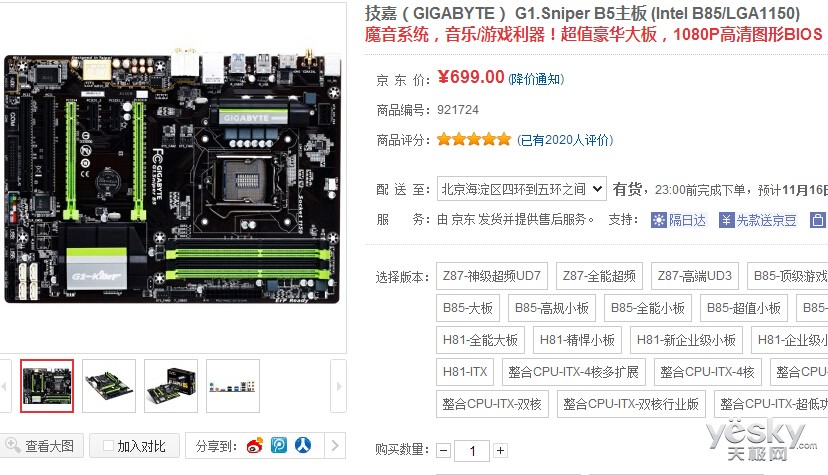Select the B85-大板 version option
The width and height of the screenshot is (828, 475).
click(x=468, y=308)
